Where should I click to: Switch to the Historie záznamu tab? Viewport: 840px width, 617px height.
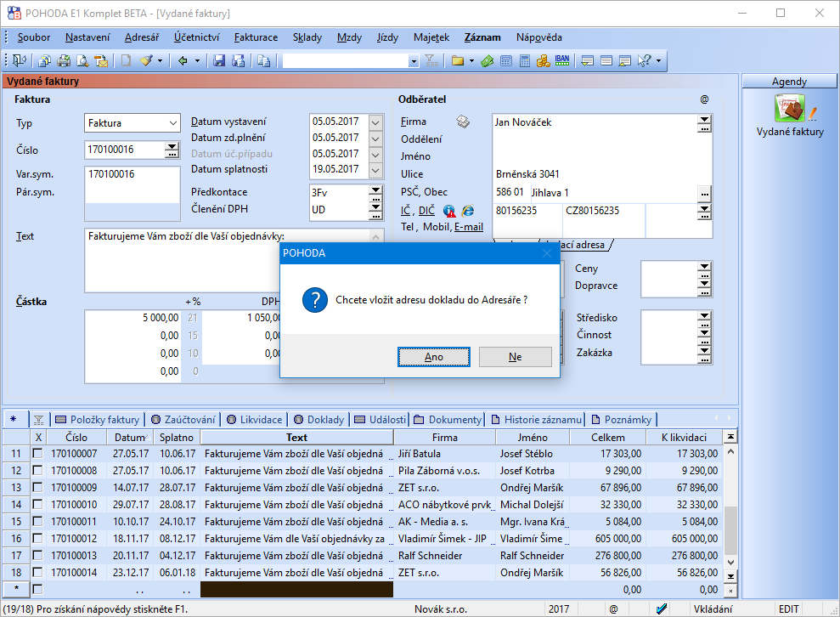point(537,420)
